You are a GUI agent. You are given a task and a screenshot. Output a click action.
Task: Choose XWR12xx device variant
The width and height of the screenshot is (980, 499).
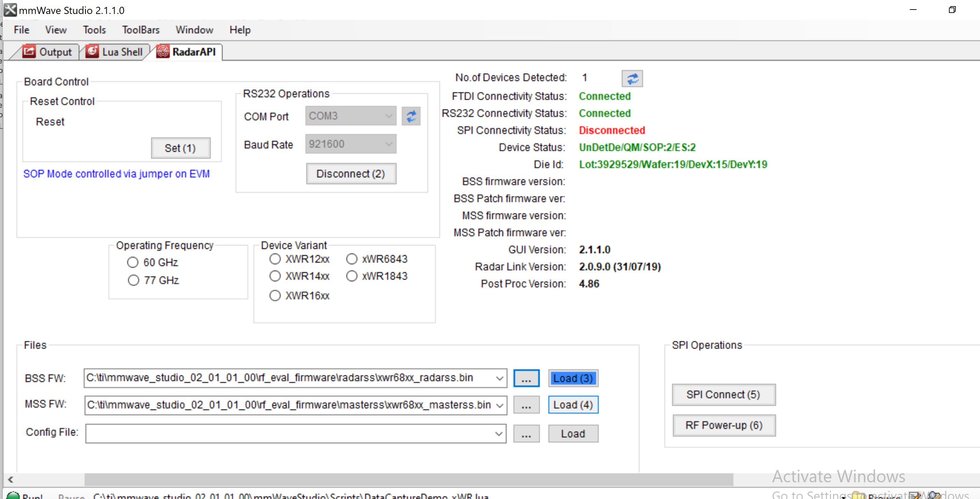coord(275,259)
